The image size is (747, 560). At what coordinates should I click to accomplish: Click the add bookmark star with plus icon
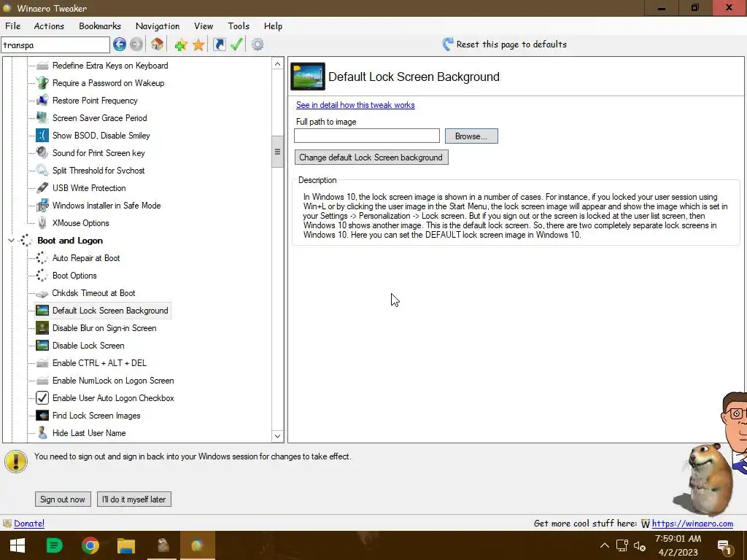point(181,44)
